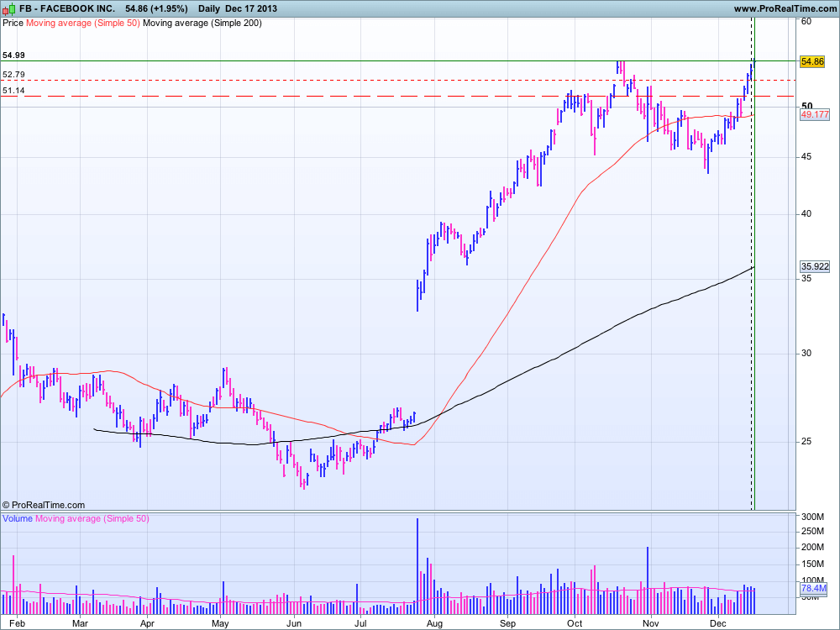Click the 54.86 (+1.95%) quote text

(156, 8)
